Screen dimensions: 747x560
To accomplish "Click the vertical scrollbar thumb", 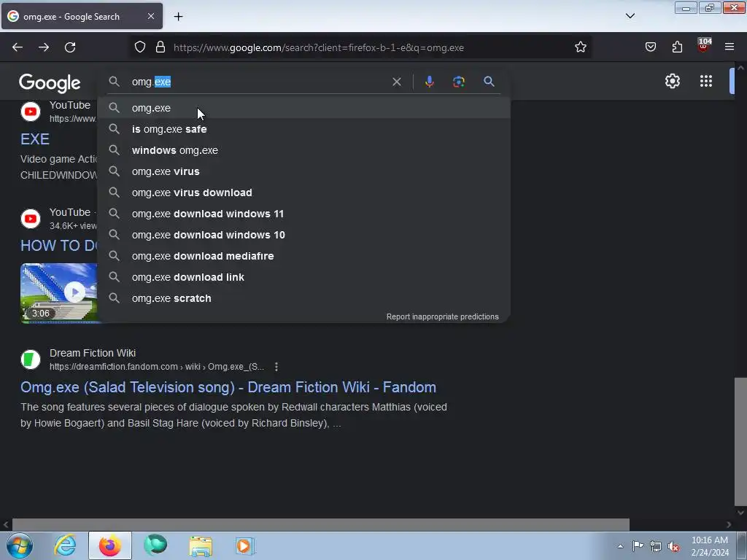I will (740, 441).
